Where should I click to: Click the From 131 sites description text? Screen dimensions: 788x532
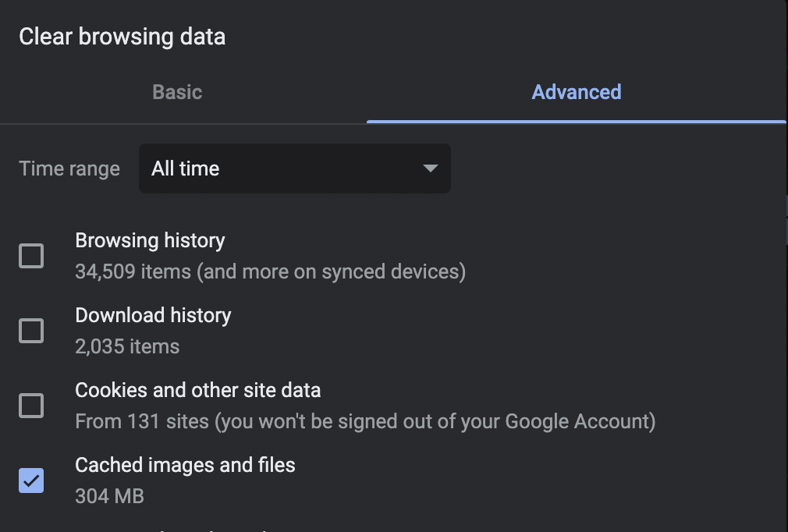(364, 421)
